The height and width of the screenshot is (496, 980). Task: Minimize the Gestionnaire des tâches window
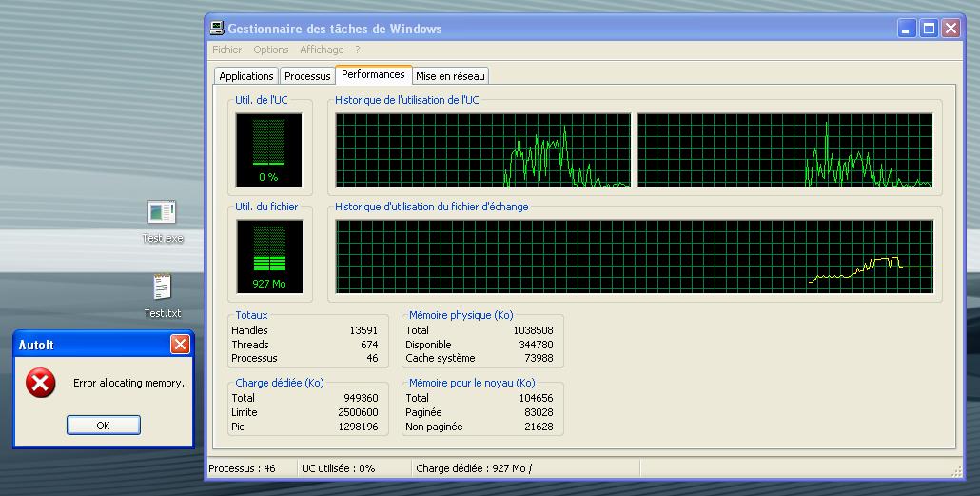[906, 29]
